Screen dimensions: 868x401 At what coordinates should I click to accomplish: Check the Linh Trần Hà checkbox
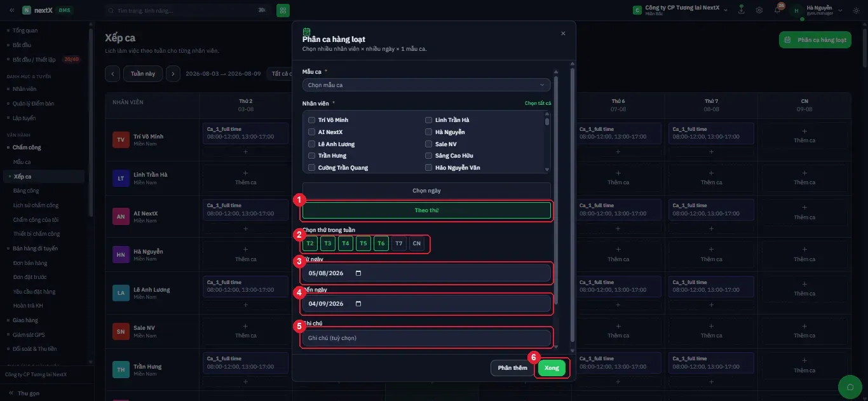[x=429, y=120]
